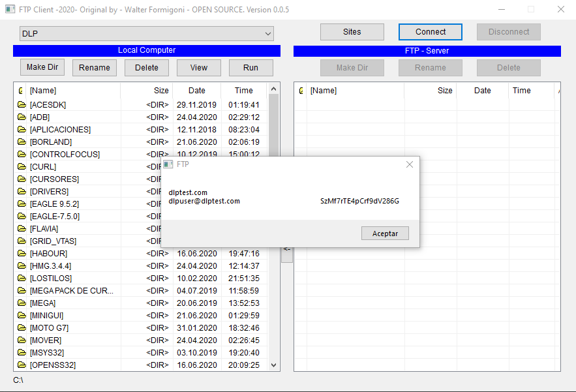This screenshot has height=392, width=576.
Task: Click server panel Size column header
Action: tap(431, 91)
